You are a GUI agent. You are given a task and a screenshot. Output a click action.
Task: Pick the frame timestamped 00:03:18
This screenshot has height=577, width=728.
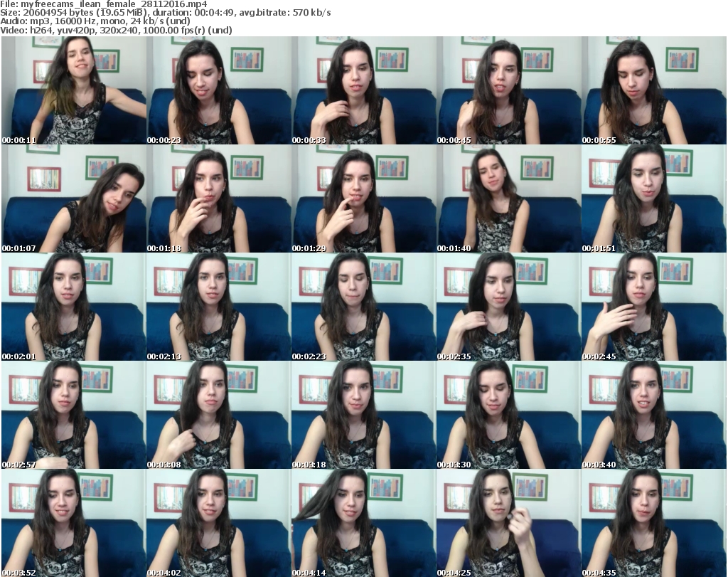(x=363, y=415)
